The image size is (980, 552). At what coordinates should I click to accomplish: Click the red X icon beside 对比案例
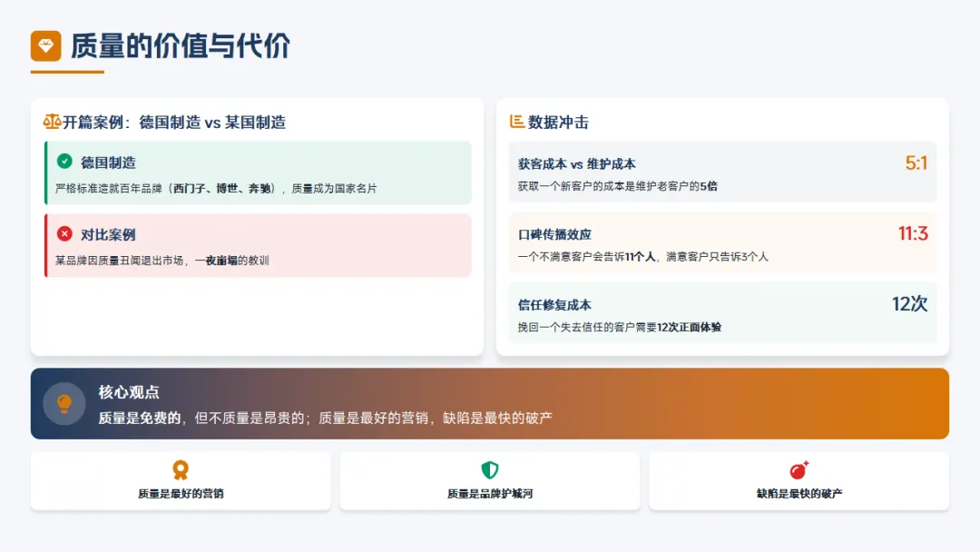pyautogui.click(x=64, y=234)
